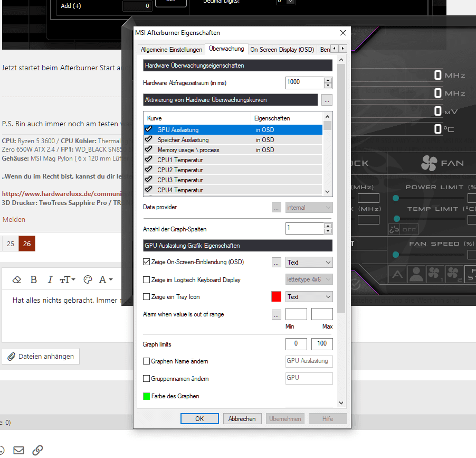Toggle the fan sync OFF icon in Afterburner

tap(403, 229)
